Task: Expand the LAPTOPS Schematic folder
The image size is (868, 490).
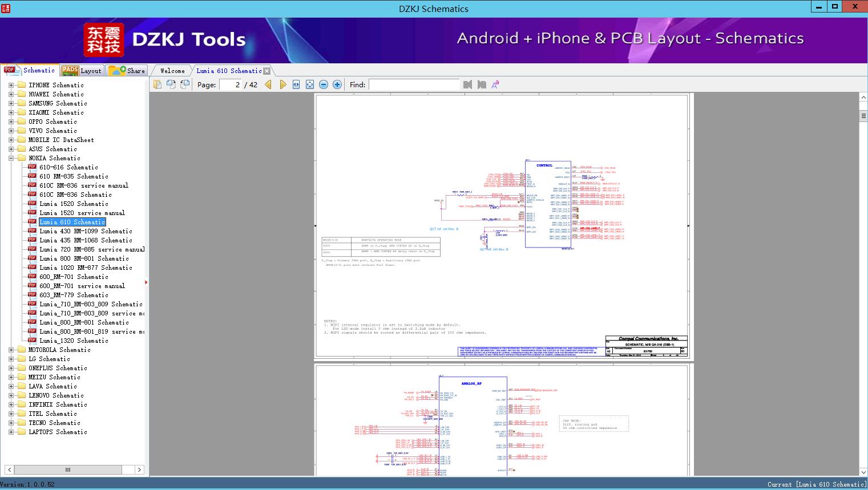Action: pos(11,432)
